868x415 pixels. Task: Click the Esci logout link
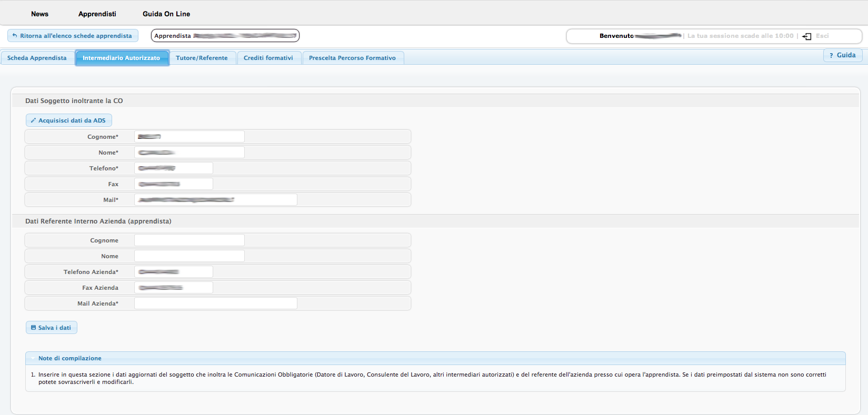point(822,36)
